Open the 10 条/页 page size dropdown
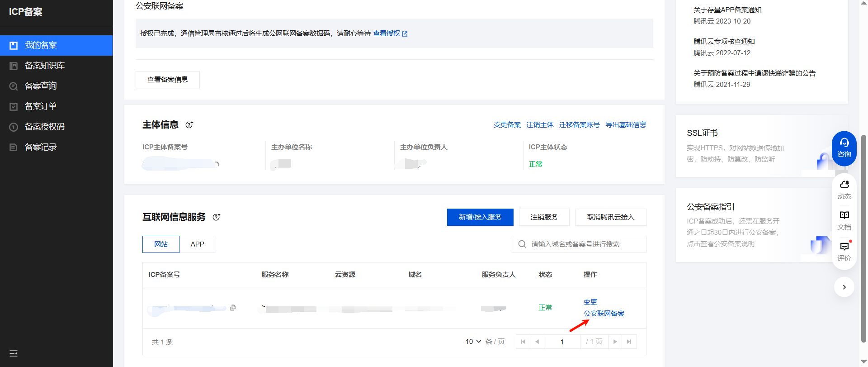868x367 pixels. [473, 342]
